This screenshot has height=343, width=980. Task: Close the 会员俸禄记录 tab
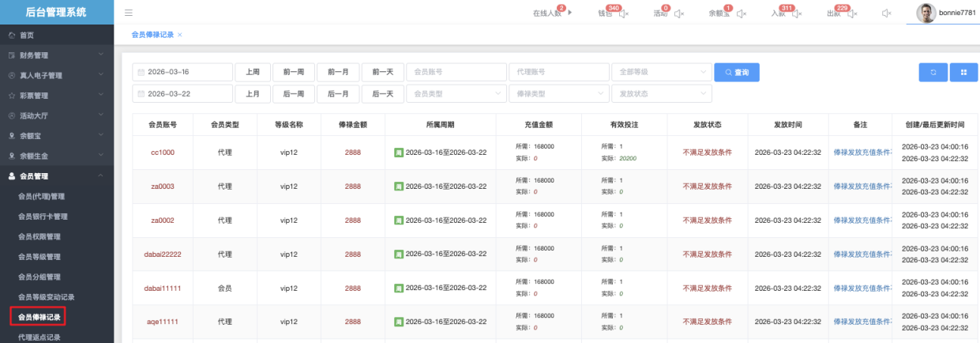coord(180,35)
